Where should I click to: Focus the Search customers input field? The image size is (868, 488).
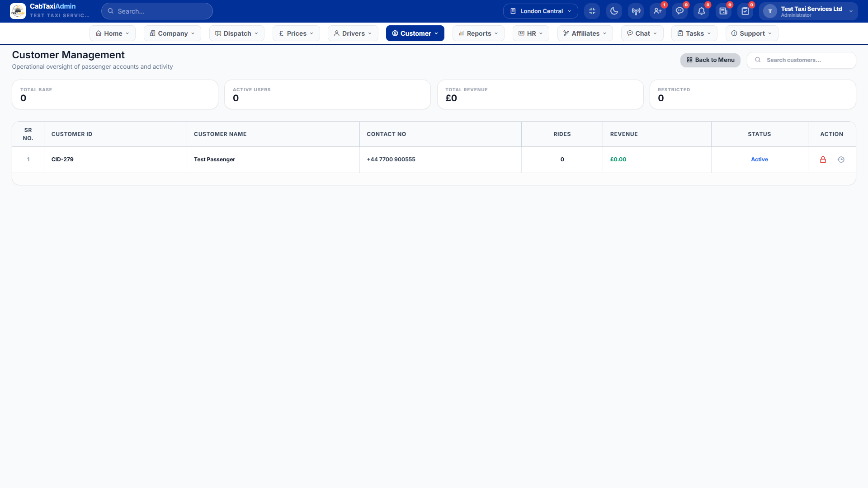click(802, 60)
